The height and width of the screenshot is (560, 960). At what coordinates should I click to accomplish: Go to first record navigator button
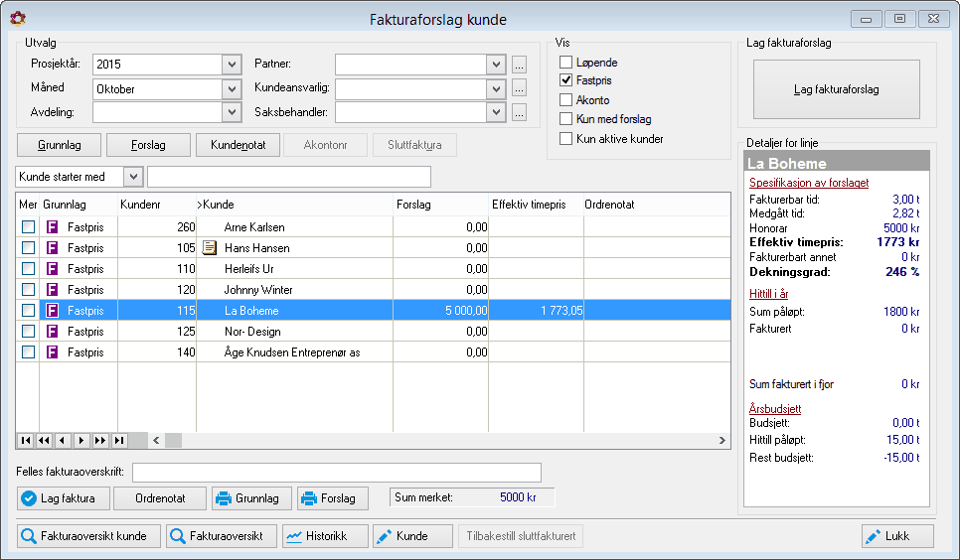26,440
